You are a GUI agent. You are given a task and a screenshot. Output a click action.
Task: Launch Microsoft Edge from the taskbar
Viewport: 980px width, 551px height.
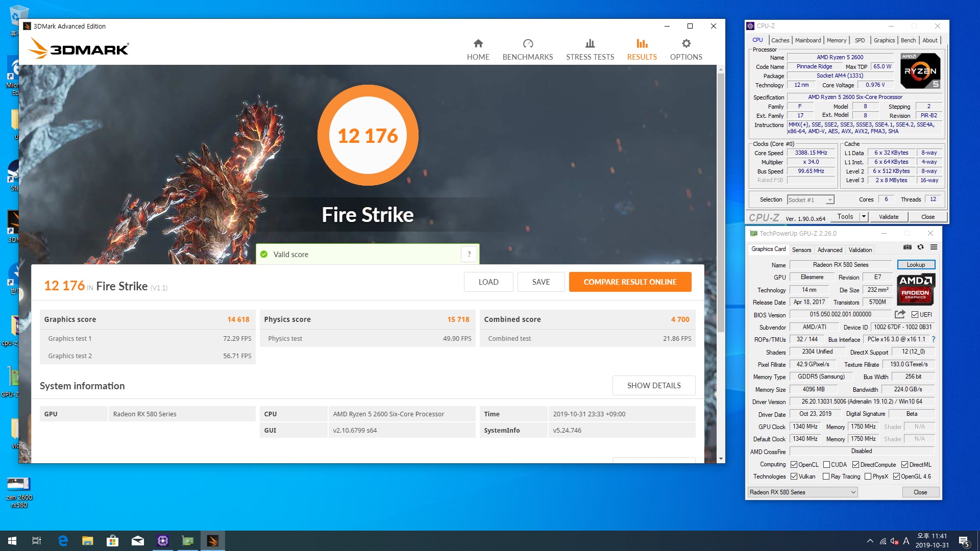(x=63, y=541)
